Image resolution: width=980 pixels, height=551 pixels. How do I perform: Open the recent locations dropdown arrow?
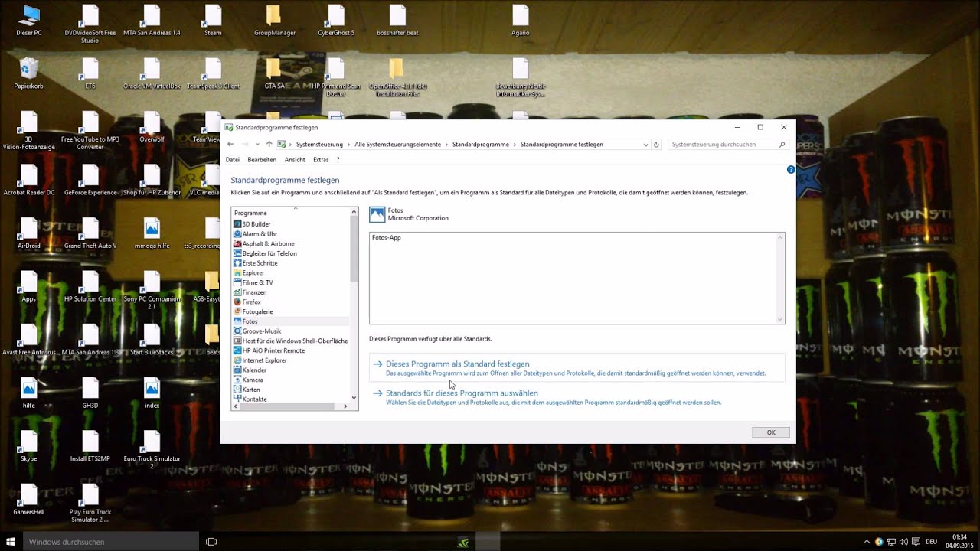(x=257, y=144)
